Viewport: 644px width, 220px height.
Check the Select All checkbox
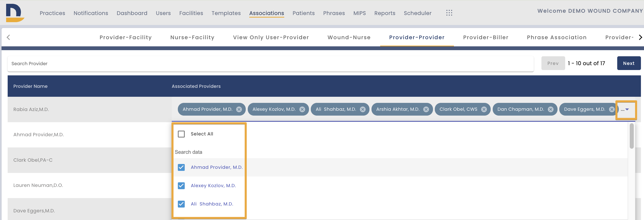pyautogui.click(x=181, y=134)
